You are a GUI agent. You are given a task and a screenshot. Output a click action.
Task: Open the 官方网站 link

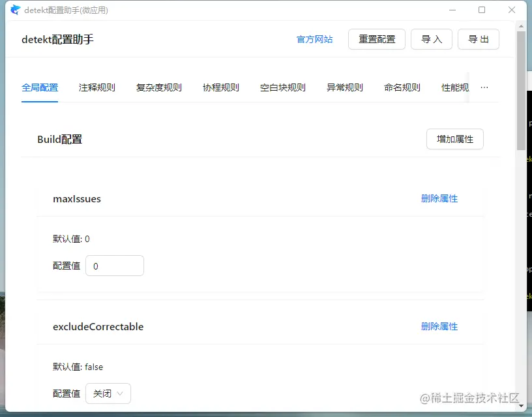314,39
